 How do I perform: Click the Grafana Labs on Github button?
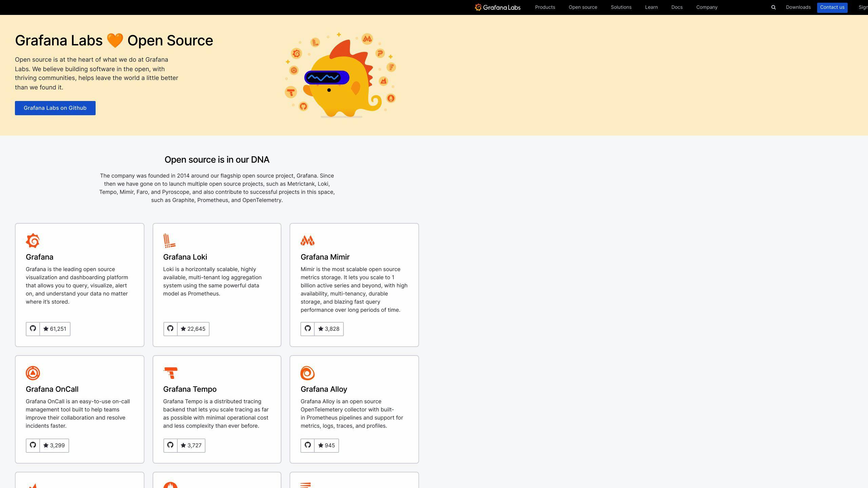(x=55, y=108)
